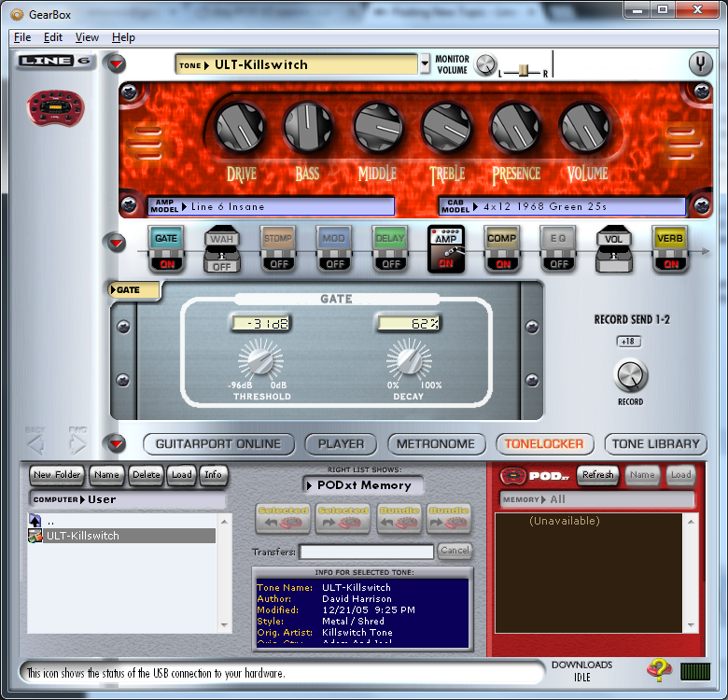Select the VOL pedal in signal chain
728x700 pixels.
point(614,247)
